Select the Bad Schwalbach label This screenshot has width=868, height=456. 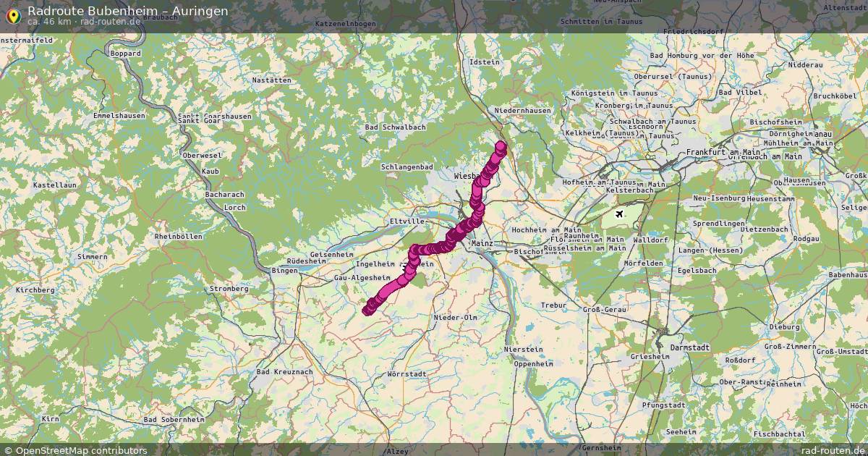coord(395,127)
